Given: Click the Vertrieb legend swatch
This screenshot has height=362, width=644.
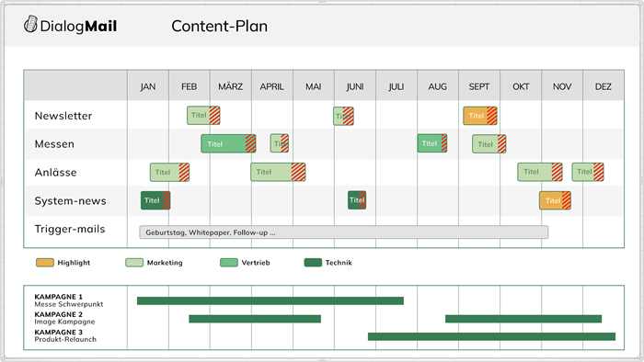Looking at the screenshot, I should click(x=229, y=263).
